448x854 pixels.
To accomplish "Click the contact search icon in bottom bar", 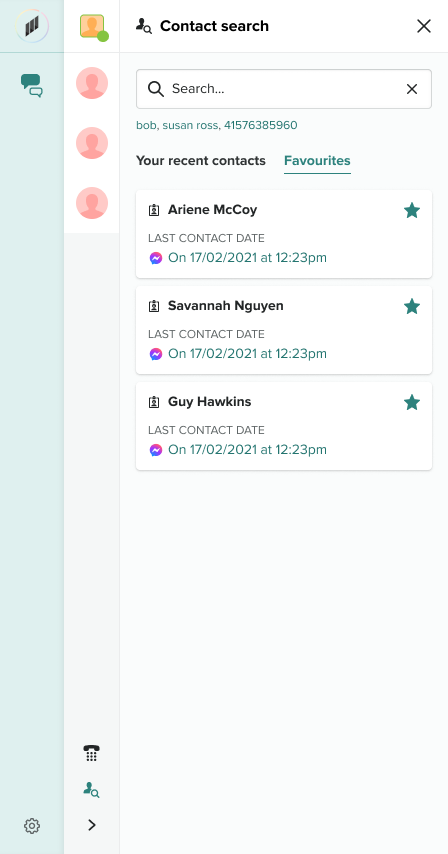I will coord(91,790).
